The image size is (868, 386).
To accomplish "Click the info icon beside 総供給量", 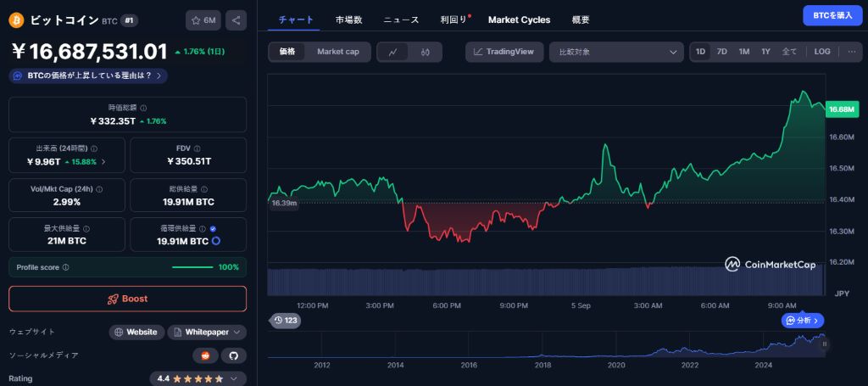I will click(204, 189).
